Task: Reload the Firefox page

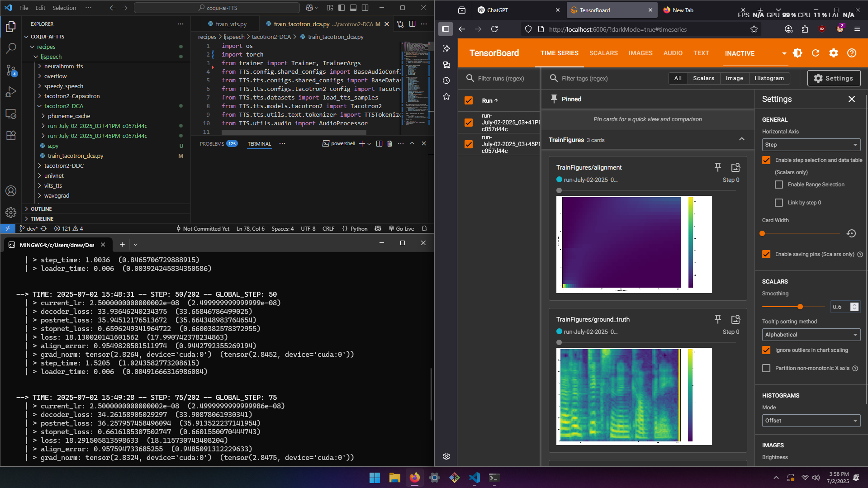Action: pyautogui.click(x=494, y=29)
